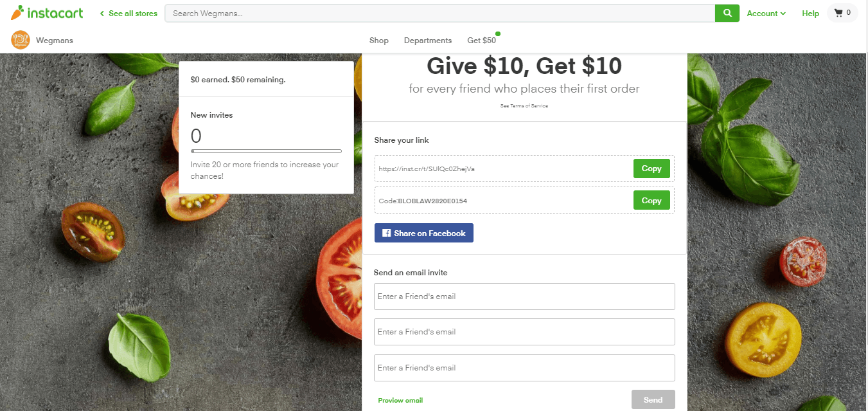Click the Instacart carrot logo
Screen dimensions: 868x411
tap(17, 13)
